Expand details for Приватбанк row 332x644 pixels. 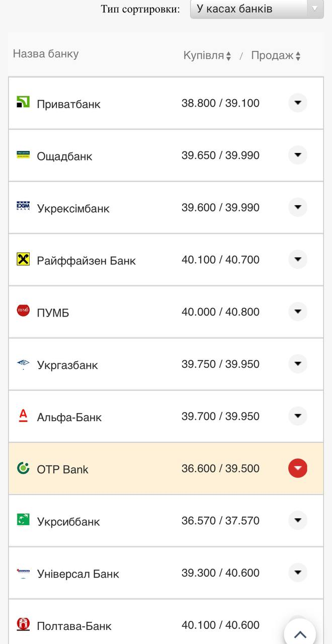coord(297,103)
